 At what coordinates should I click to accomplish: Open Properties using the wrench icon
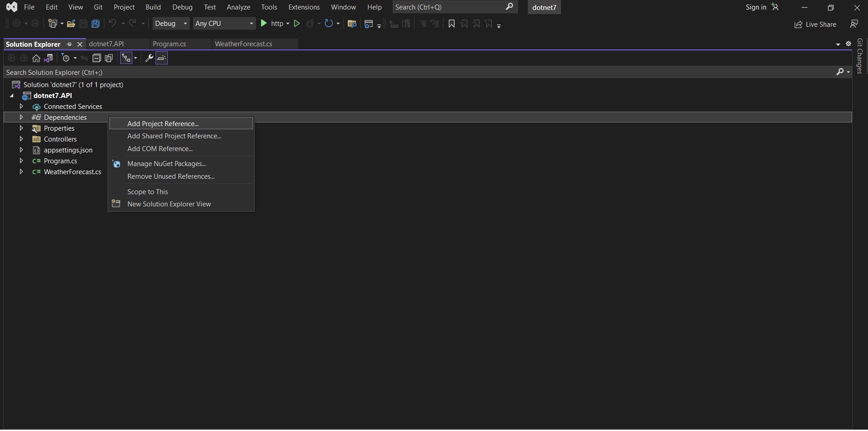[149, 58]
